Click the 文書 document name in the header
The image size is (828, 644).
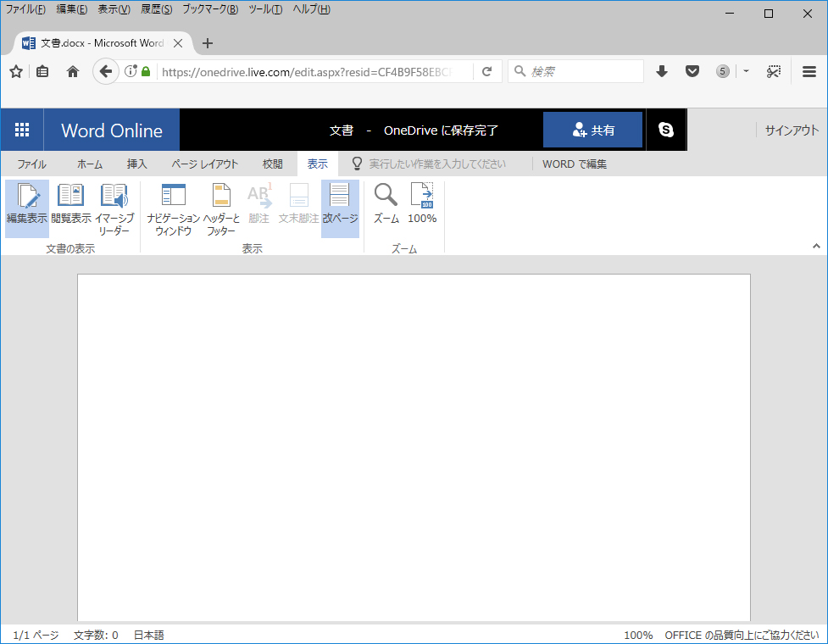tap(342, 130)
